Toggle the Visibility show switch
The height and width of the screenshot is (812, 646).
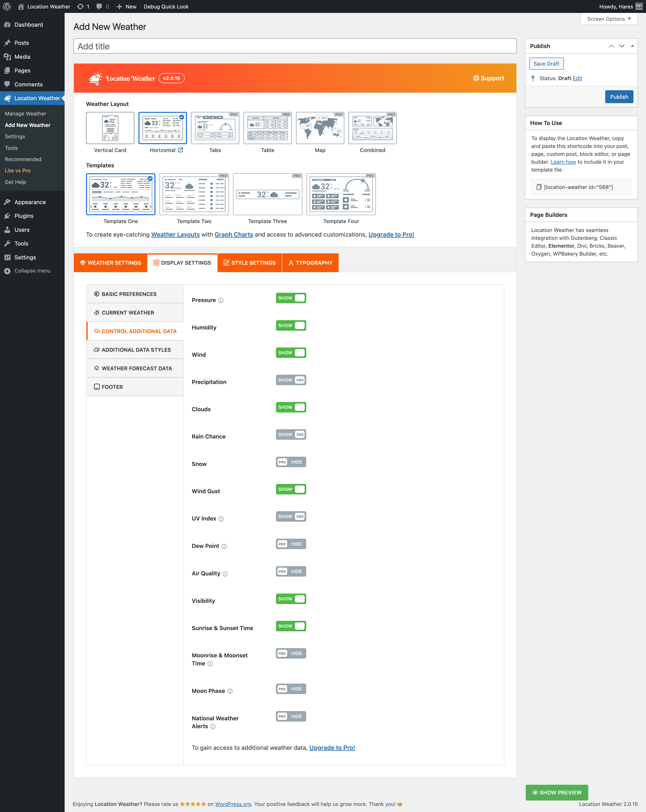(x=291, y=599)
